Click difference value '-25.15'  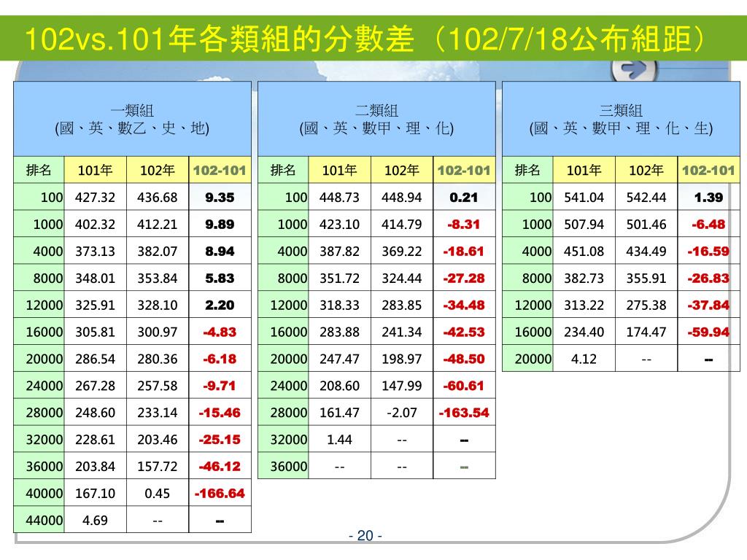tap(220, 440)
